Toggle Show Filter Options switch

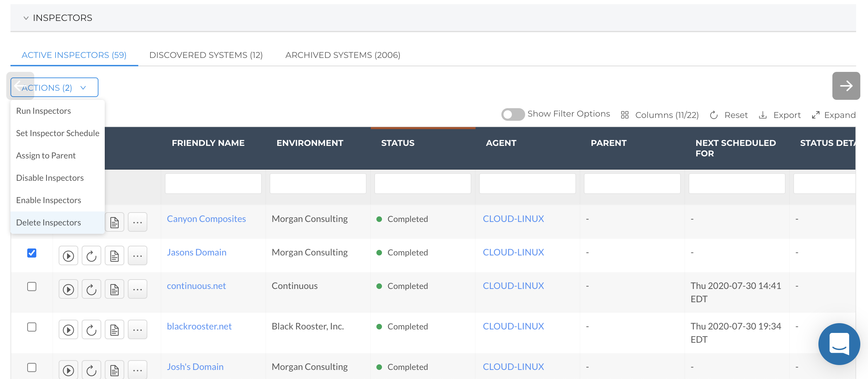tap(513, 114)
